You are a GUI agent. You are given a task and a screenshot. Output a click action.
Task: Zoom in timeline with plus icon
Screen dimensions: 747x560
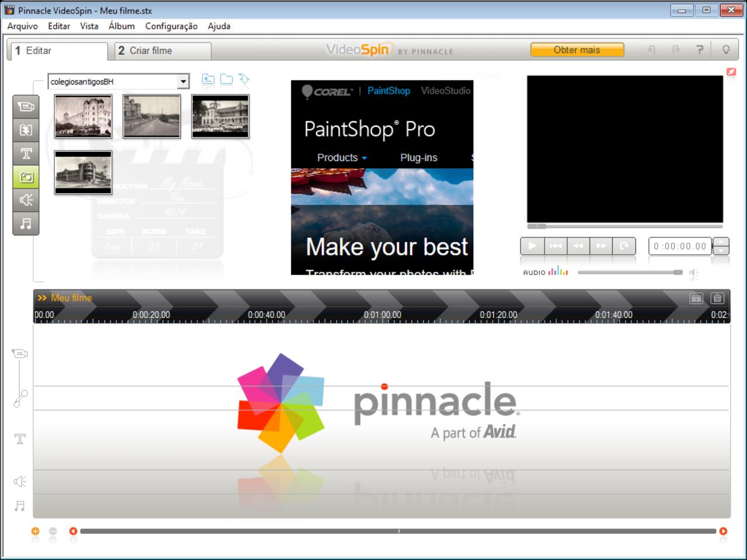pos(35,531)
